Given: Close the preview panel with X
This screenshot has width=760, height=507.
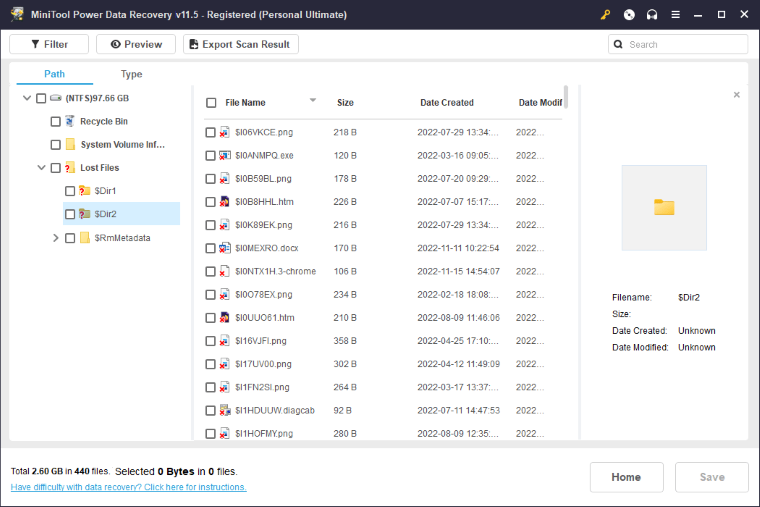Looking at the screenshot, I should (x=737, y=95).
